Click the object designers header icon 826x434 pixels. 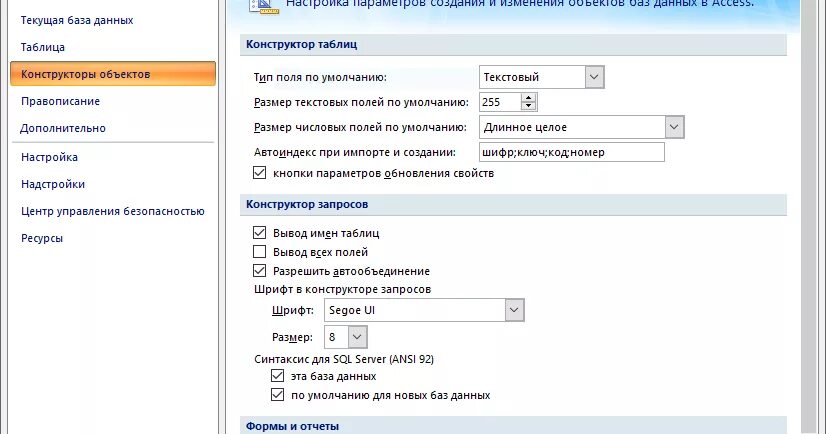263,5
